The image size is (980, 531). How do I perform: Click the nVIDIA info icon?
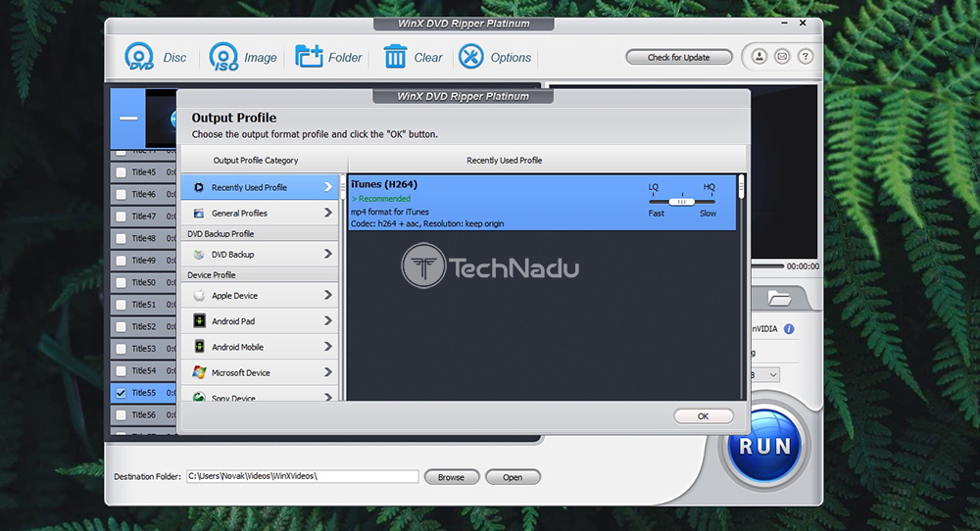[x=789, y=328]
